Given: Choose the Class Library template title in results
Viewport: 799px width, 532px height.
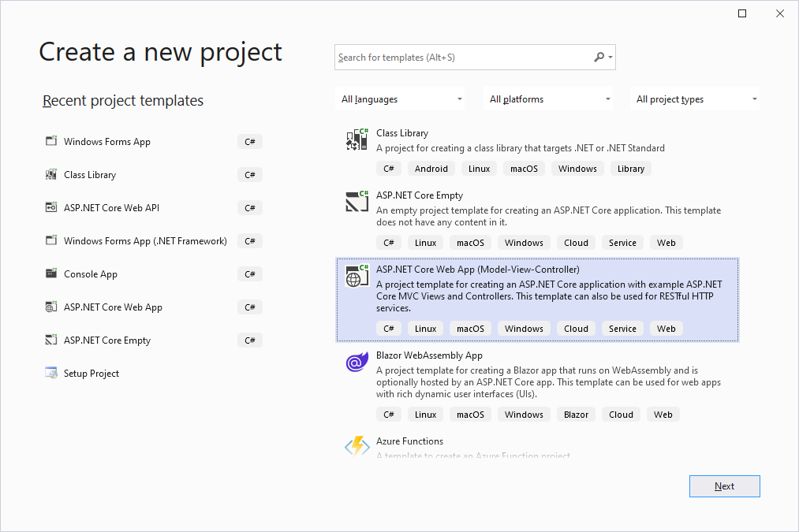Looking at the screenshot, I should [402, 133].
